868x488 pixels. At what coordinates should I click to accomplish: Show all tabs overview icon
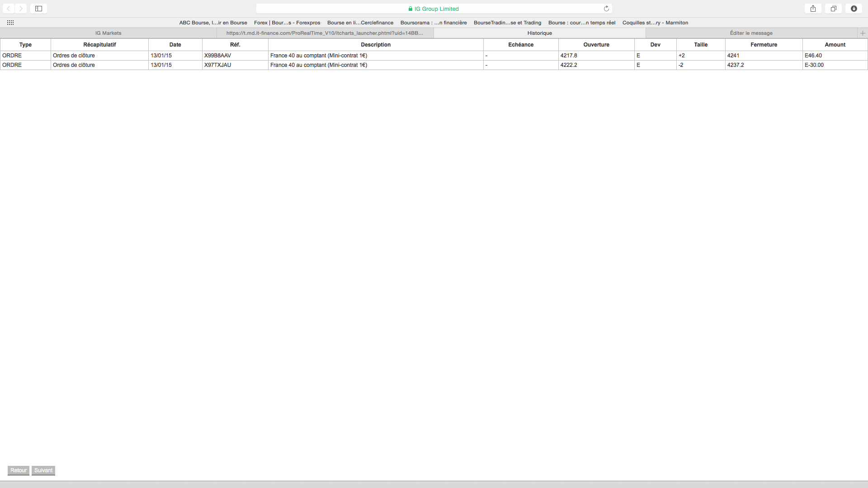point(833,9)
